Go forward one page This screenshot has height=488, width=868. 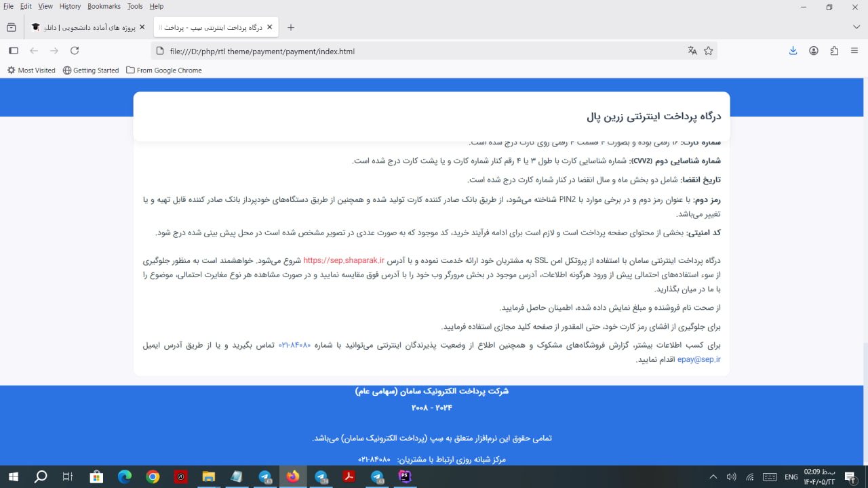pyautogui.click(x=54, y=51)
